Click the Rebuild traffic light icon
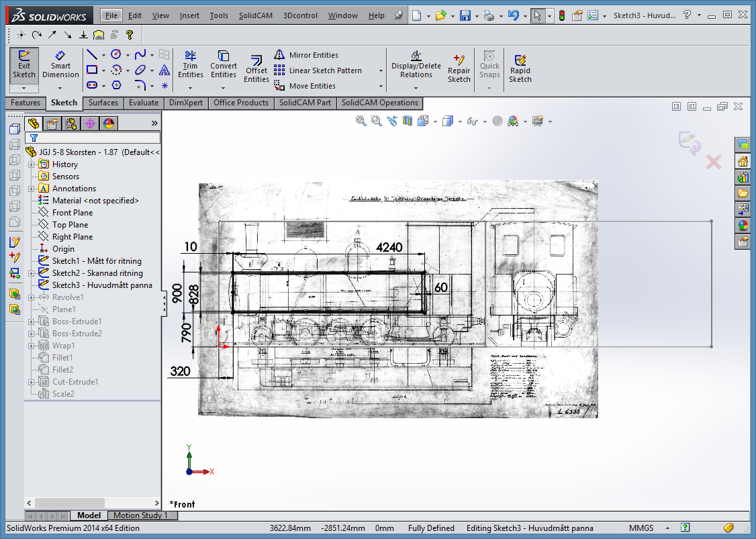The image size is (756, 539). coord(562,15)
